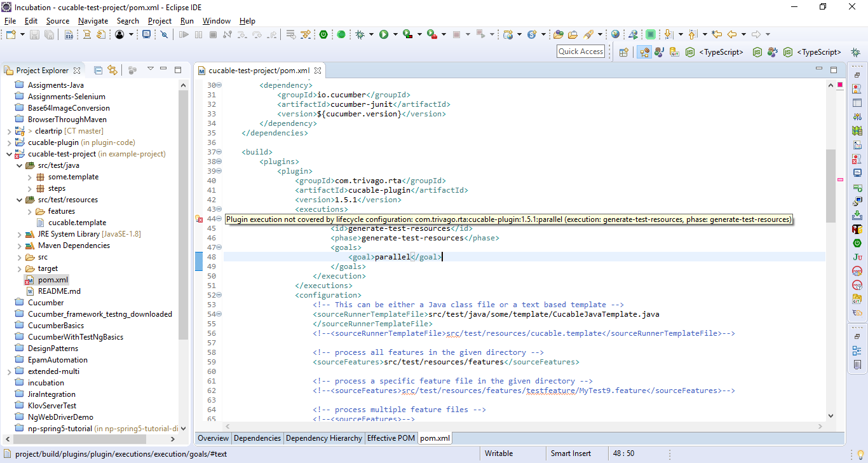This screenshot has width=868, height=463.
Task: Open the Navigate menu
Action: 93,21
